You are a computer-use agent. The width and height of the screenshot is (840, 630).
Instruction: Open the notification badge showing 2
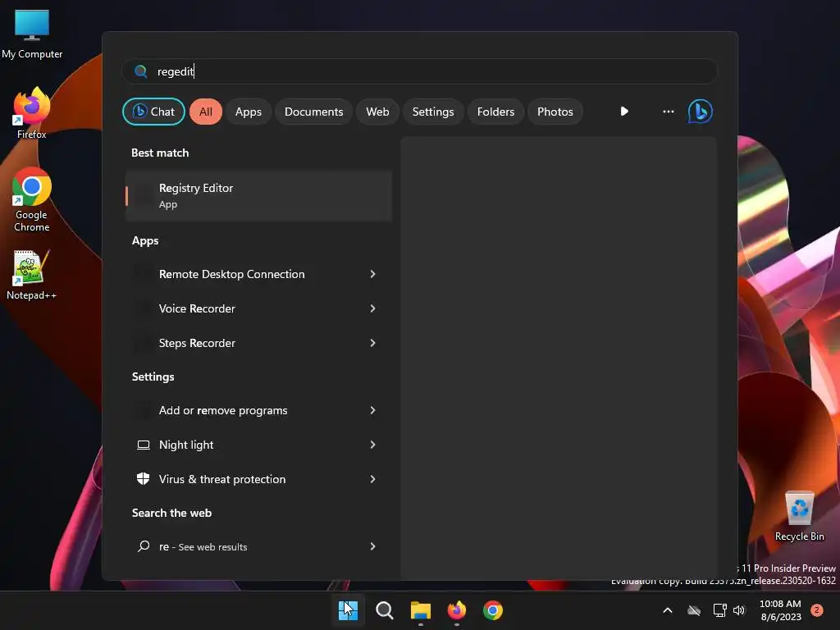point(817,610)
